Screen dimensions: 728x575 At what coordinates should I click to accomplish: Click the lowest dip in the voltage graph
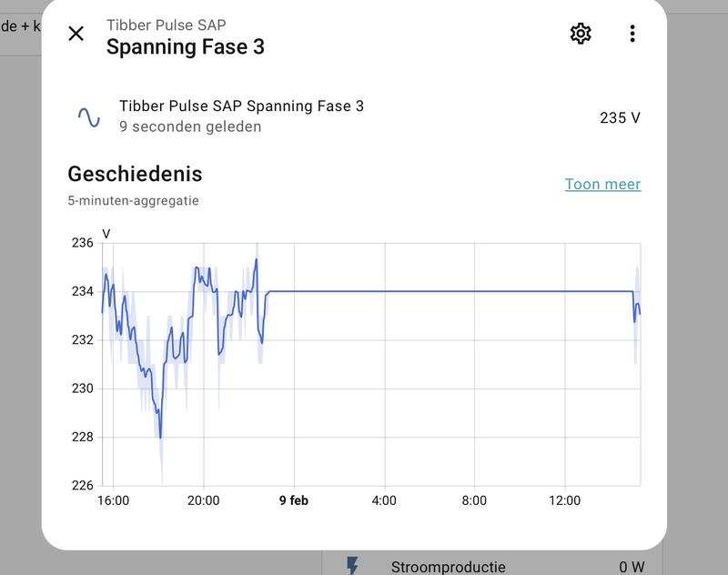click(161, 438)
